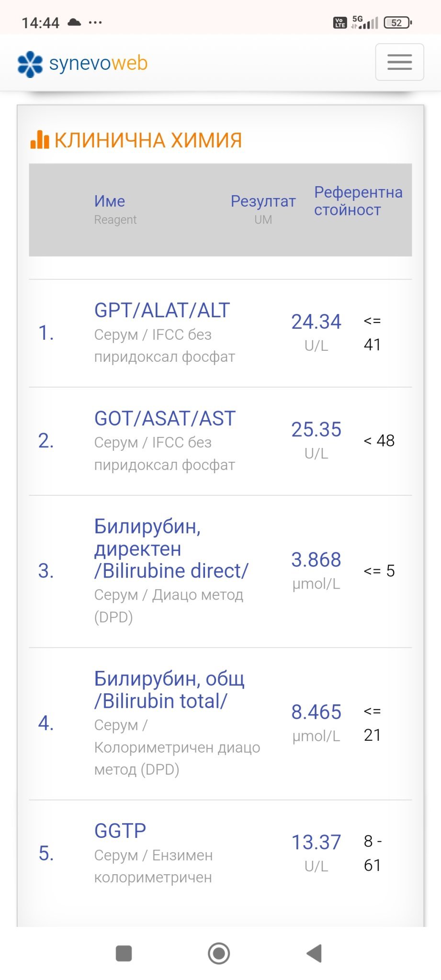Tap the 5G signal strength icon

[365, 22]
